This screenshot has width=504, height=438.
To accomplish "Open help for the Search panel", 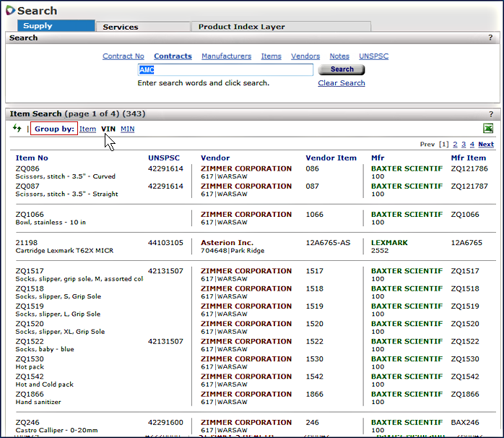I will tap(490, 38).
